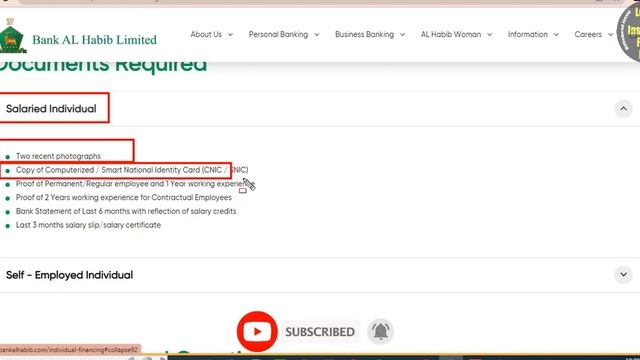The image size is (640, 360).
Task: Click the Documents Required heading
Action: pos(103,66)
